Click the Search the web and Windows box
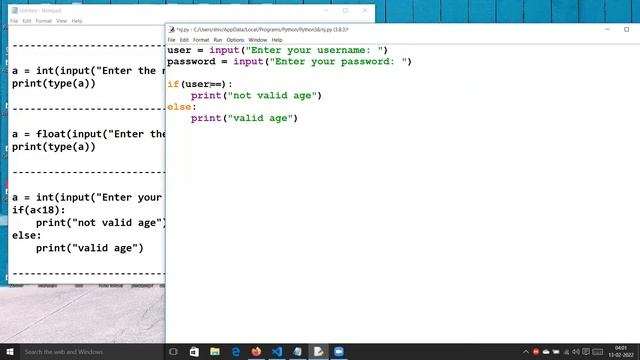Image resolution: width=640 pixels, height=360 pixels. point(92,351)
